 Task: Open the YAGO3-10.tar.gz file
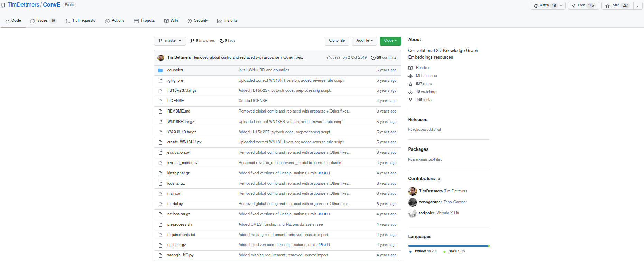(x=181, y=132)
